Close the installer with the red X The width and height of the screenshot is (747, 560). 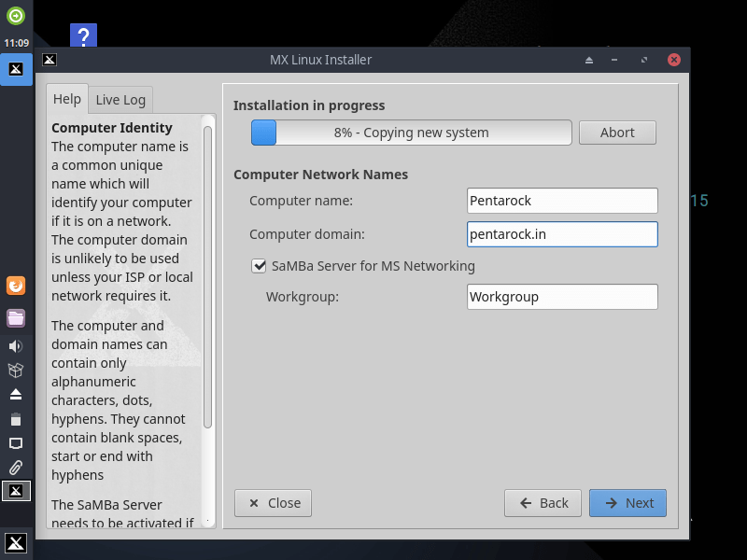673,60
